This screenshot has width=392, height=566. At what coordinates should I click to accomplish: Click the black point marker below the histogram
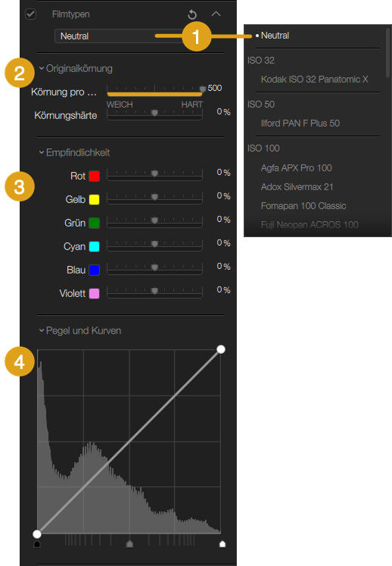point(37,544)
